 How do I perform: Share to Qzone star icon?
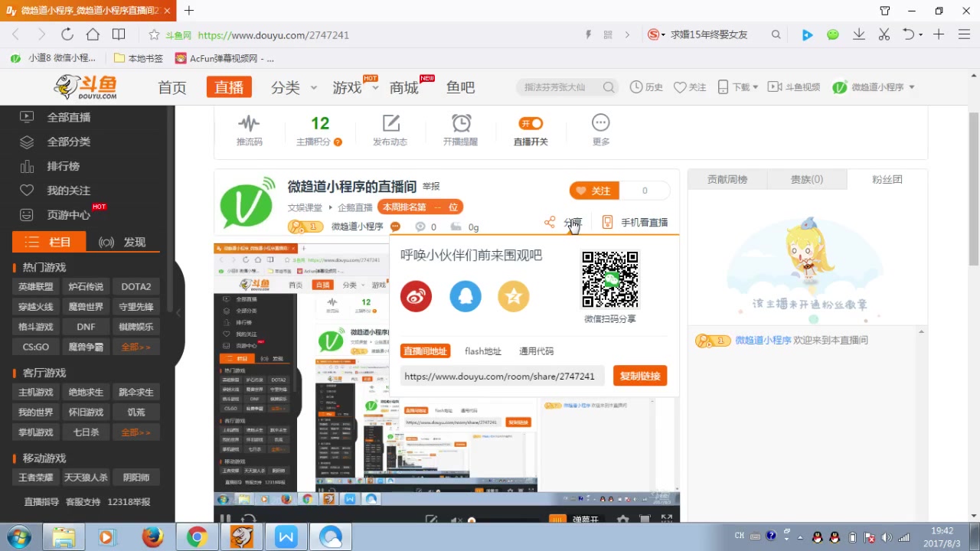coord(514,296)
